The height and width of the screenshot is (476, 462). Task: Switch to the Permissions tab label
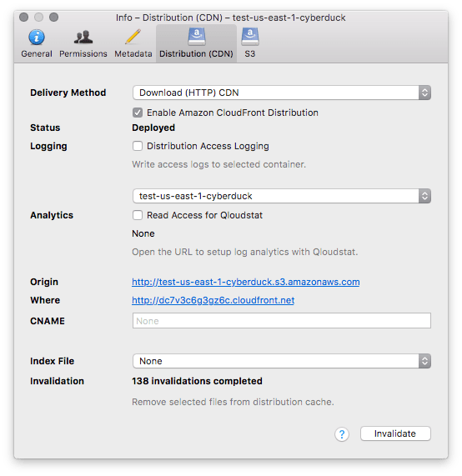pyautogui.click(x=83, y=53)
